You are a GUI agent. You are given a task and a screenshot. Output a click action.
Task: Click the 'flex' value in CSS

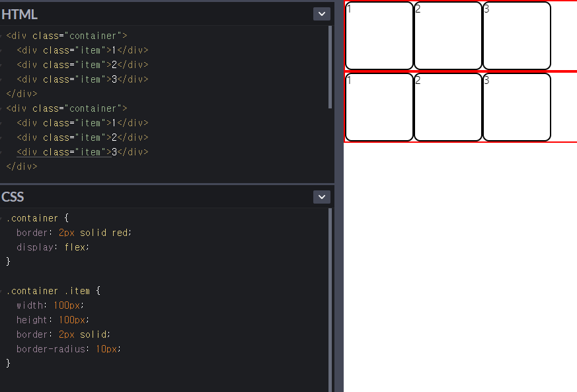(x=75, y=247)
